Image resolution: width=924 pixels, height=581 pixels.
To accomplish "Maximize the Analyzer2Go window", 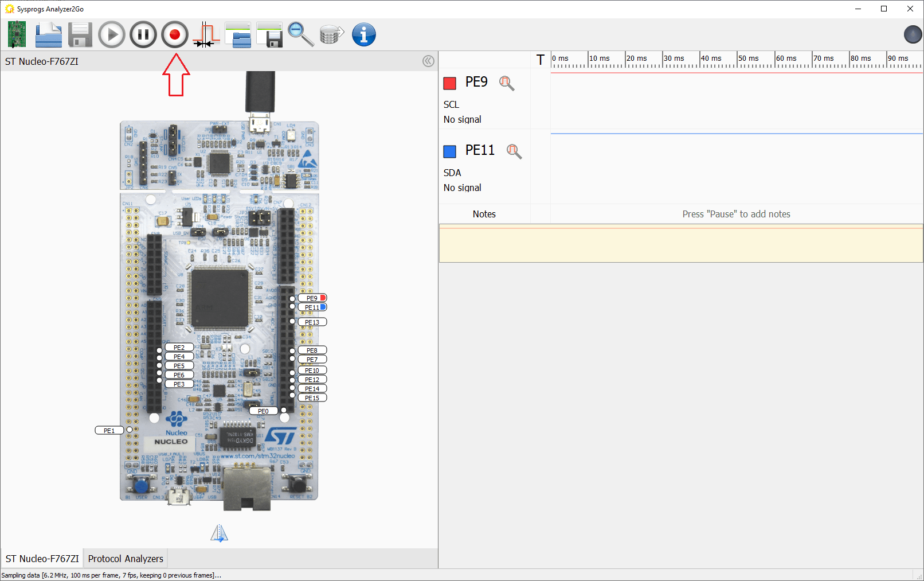I will [x=884, y=9].
